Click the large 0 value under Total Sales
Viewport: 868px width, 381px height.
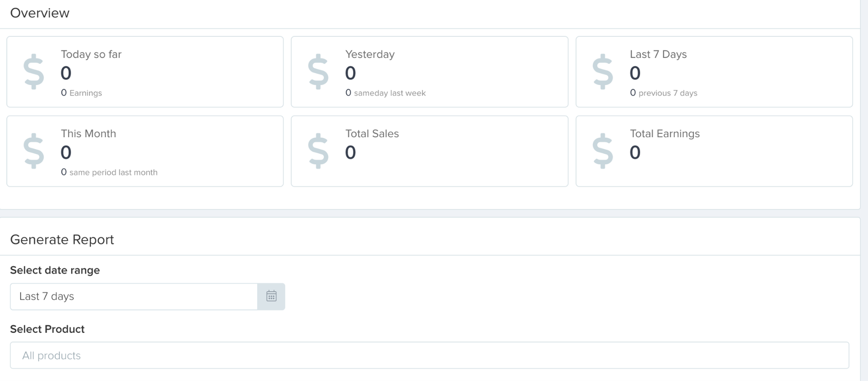350,152
